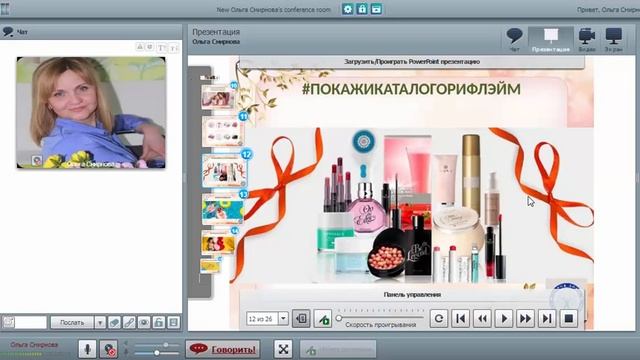The height and width of the screenshot is (360, 640).
Task: Click the eraser clear-chat icon
Action: coord(114,322)
